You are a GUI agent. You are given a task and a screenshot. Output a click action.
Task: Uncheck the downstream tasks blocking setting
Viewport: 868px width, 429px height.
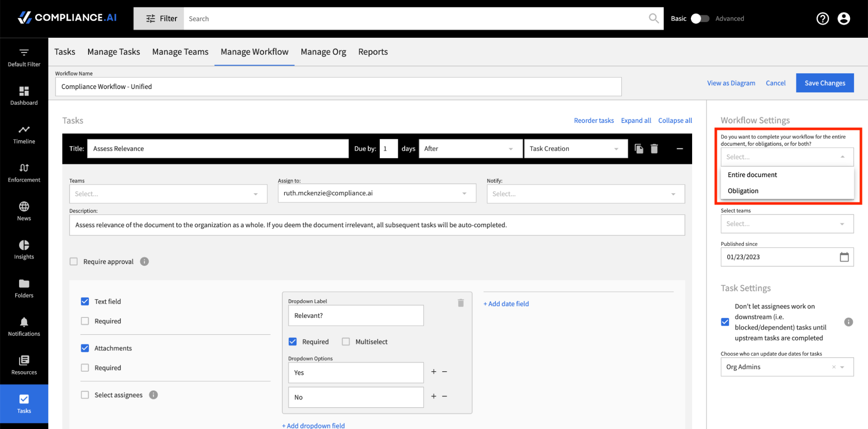click(725, 322)
